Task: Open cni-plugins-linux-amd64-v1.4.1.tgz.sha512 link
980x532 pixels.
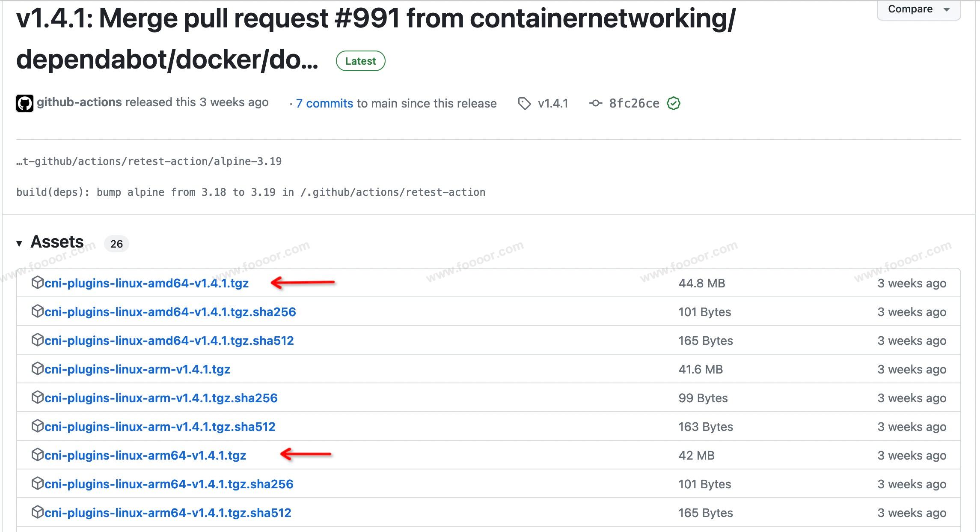Action: 169,341
